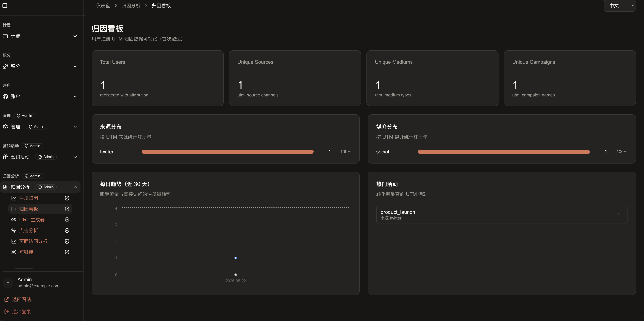Screen dimensions: 644x321
Task: Expand the 管理 sidebar group
Action: (x=40, y=127)
